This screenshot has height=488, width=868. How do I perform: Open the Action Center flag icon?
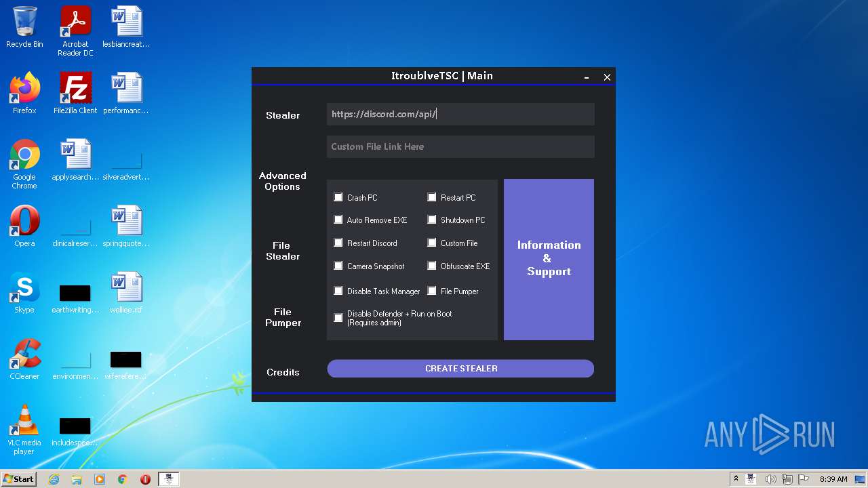click(804, 479)
